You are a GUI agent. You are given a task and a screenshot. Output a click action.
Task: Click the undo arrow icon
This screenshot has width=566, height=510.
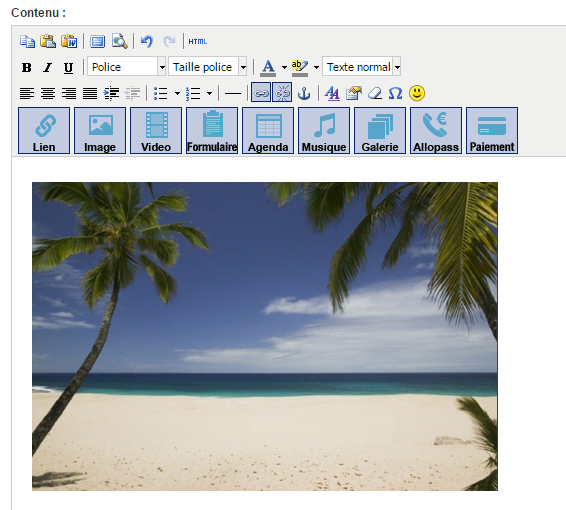(x=147, y=42)
